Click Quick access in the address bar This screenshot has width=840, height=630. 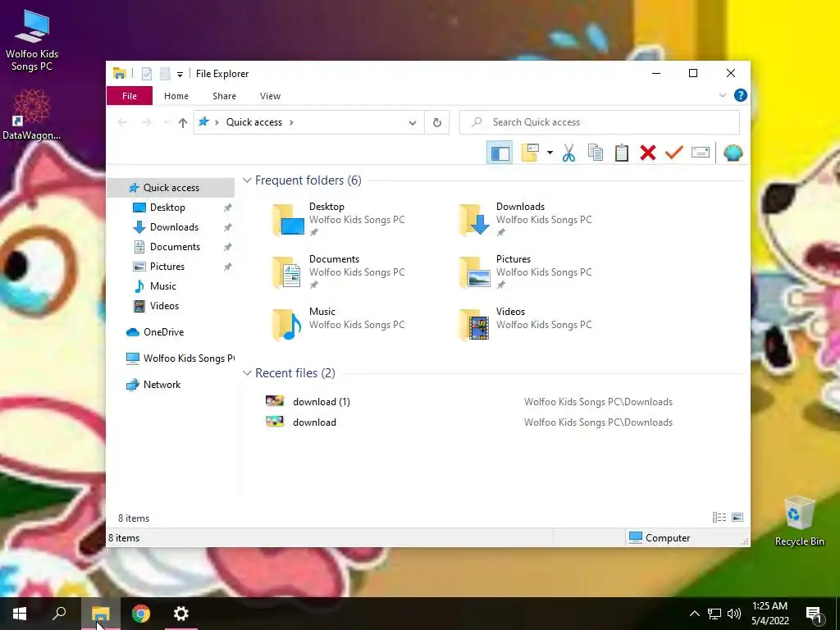click(254, 122)
